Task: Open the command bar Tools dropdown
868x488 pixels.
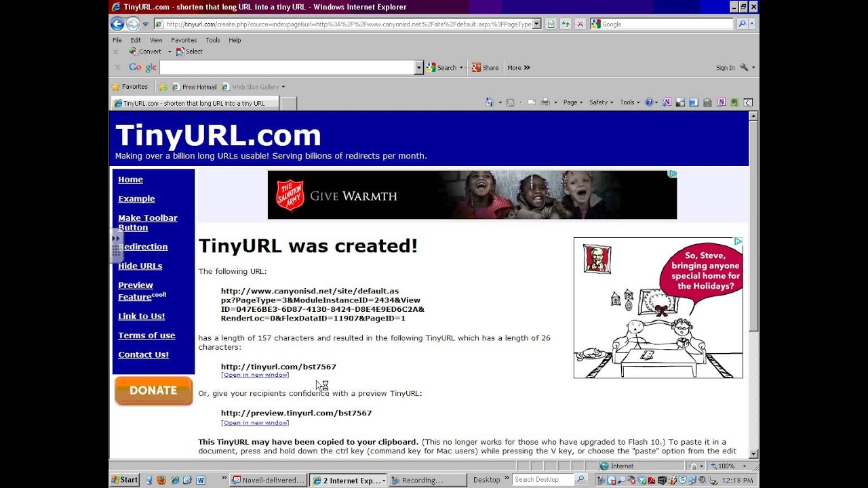Action: click(629, 102)
